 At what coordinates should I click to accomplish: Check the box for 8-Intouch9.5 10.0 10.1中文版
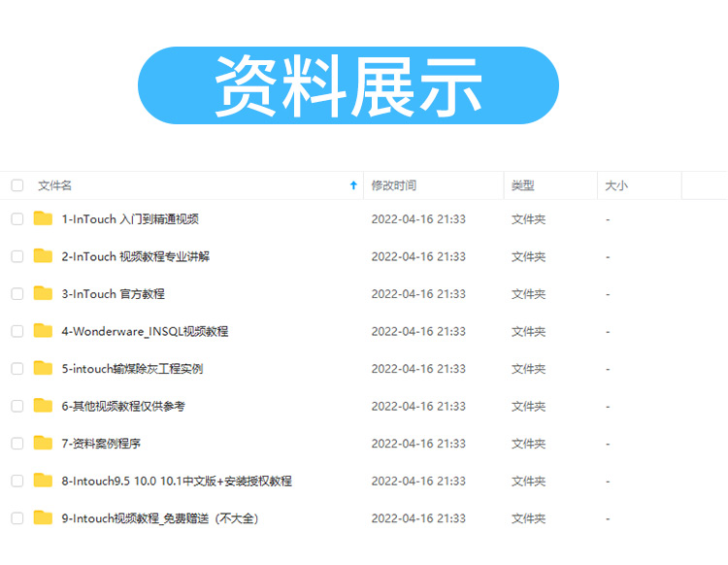[x=17, y=481]
